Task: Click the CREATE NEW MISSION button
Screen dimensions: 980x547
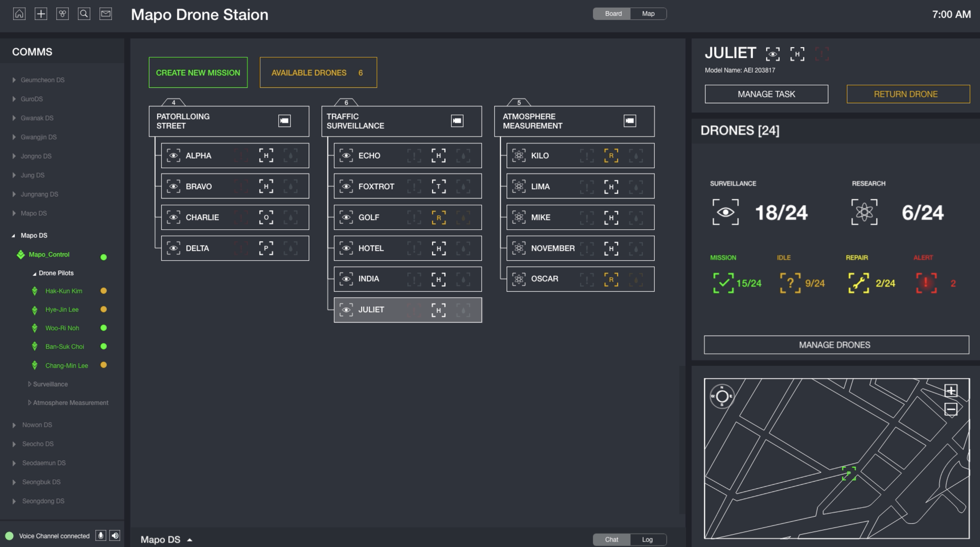Action: (x=198, y=72)
